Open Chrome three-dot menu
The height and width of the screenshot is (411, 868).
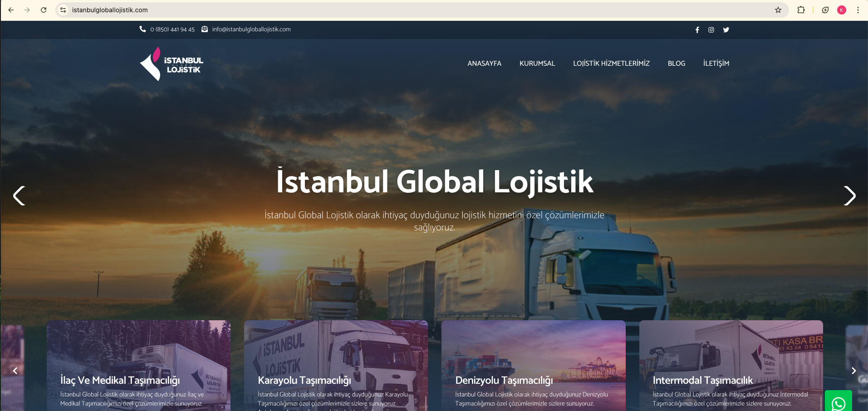coord(858,10)
